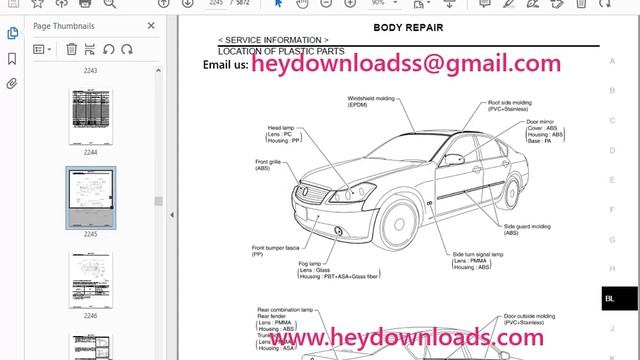Click the save disk icon in toolbar
This screenshot has height=360, width=640.
[x=13, y=4]
